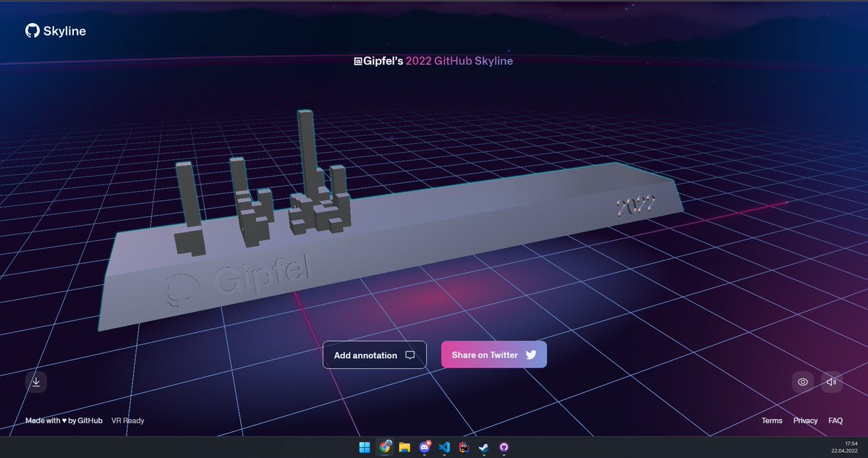This screenshot has height=458, width=868.
Task: Mute the sound with speaker button
Action: pos(832,382)
